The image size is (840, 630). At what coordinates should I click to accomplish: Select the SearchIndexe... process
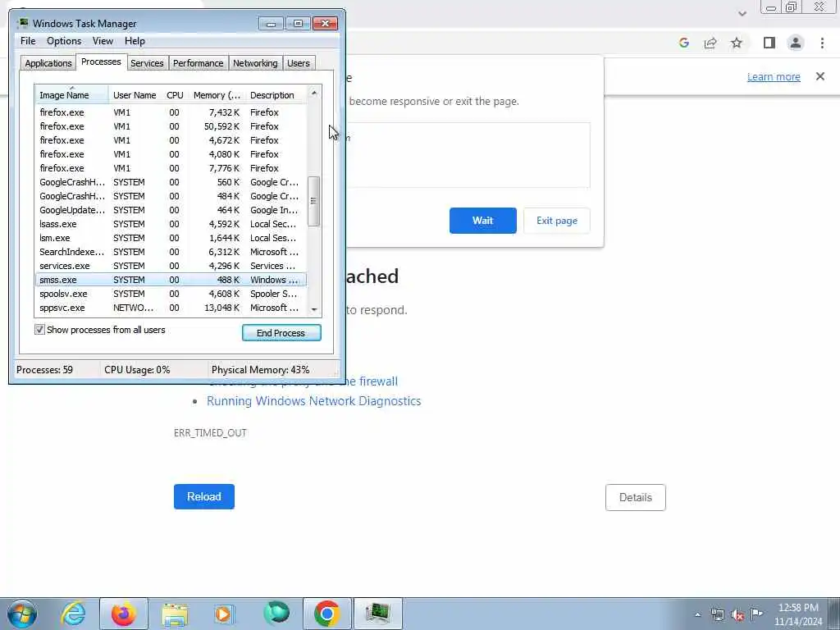(x=171, y=252)
